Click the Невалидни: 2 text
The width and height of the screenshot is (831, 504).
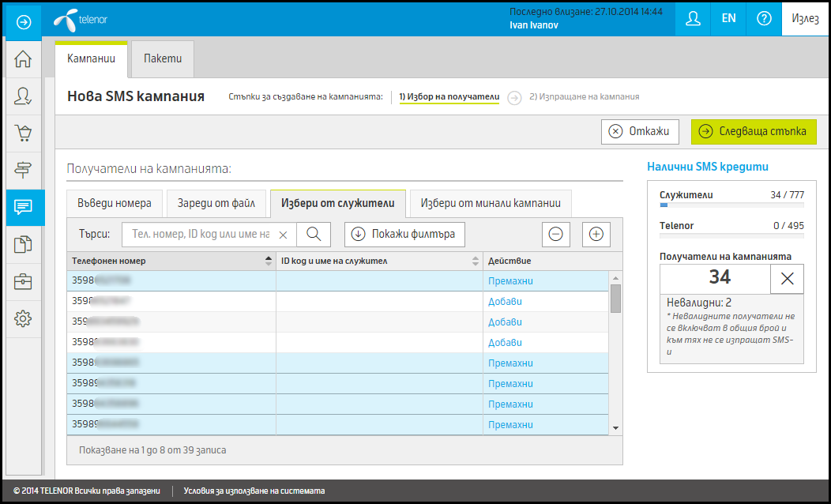(698, 303)
